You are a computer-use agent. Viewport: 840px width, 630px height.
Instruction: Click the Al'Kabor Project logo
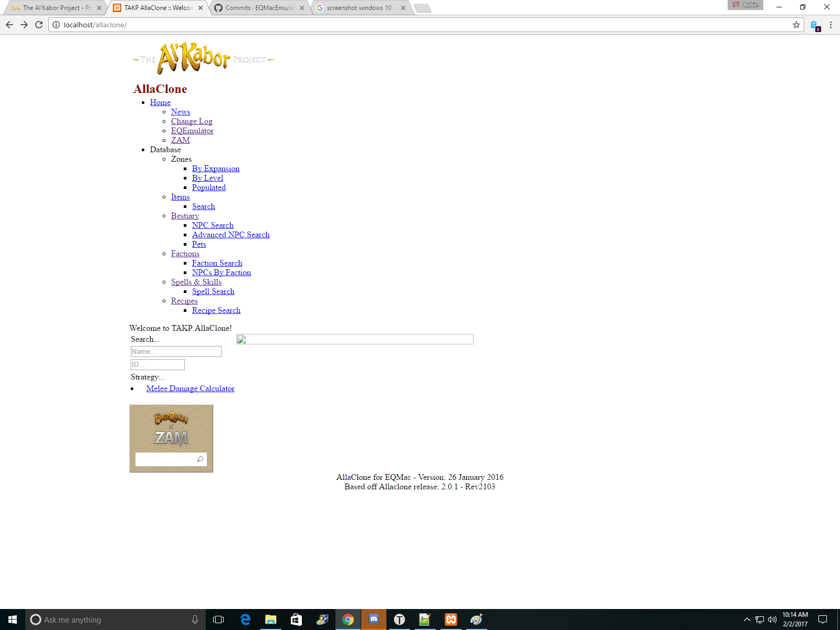click(203, 58)
